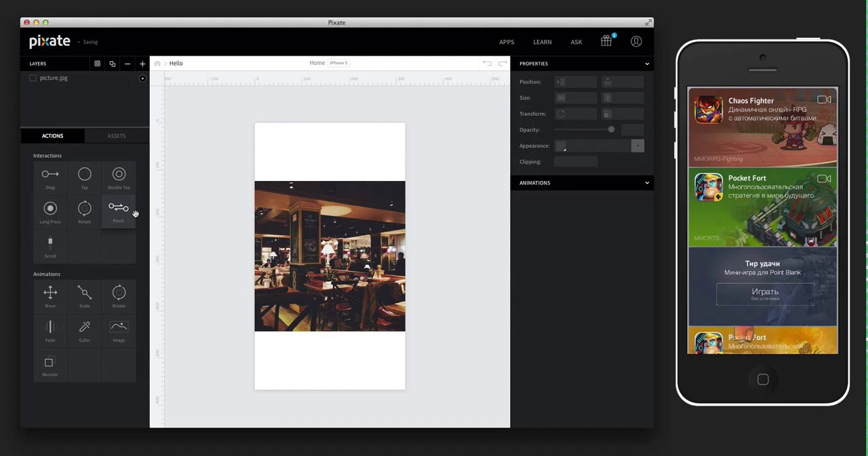Screen dimensions: 868x456
Task: Expand the Properties panel
Action: [646, 63]
